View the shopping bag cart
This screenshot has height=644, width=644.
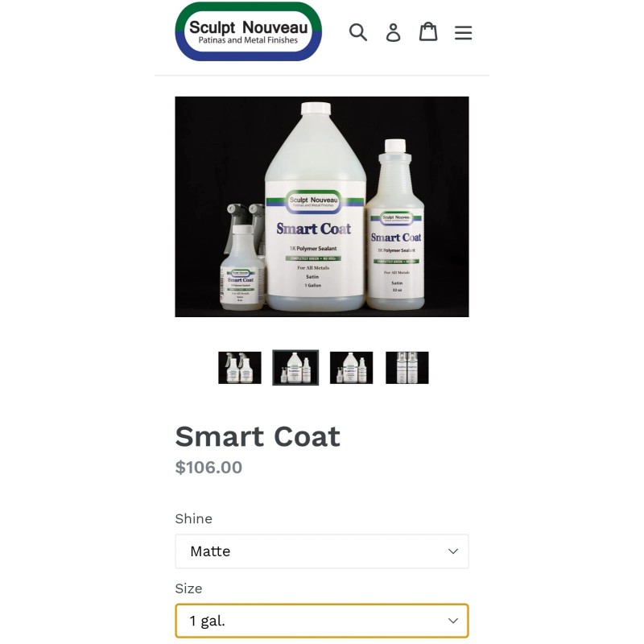click(x=428, y=31)
